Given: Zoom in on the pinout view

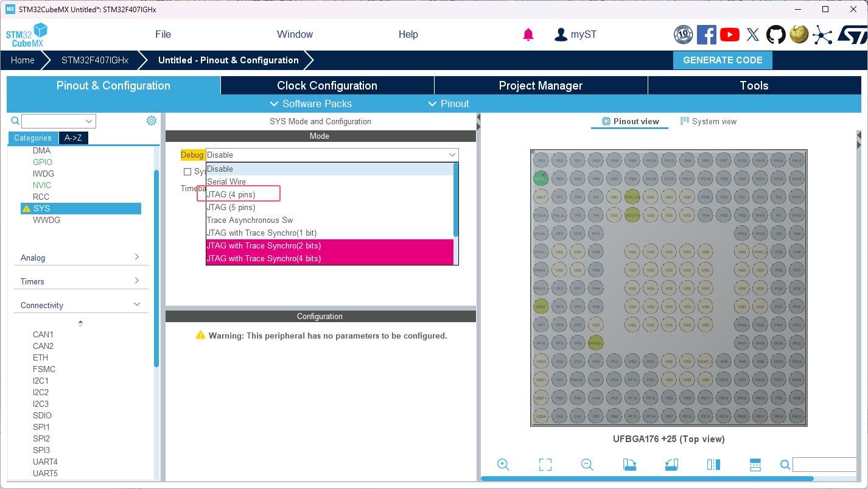Looking at the screenshot, I should tap(503, 465).
